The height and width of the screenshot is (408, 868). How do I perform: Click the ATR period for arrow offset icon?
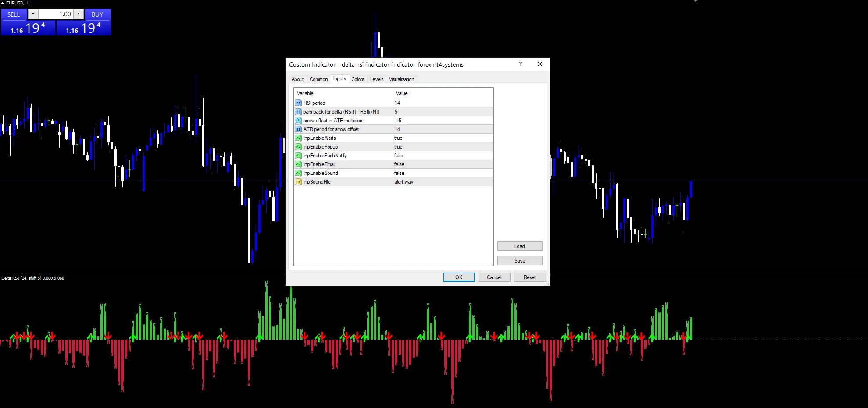tap(298, 129)
